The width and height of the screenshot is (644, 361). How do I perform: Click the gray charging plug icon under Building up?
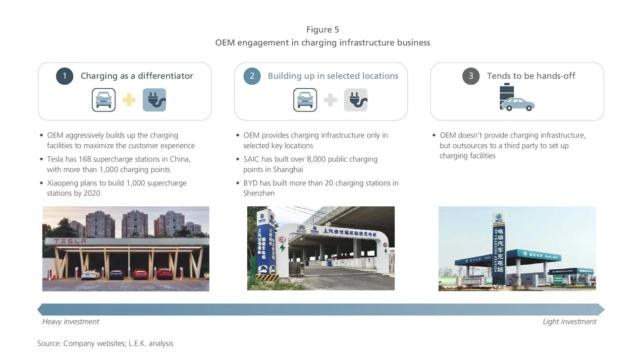click(x=356, y=100)
